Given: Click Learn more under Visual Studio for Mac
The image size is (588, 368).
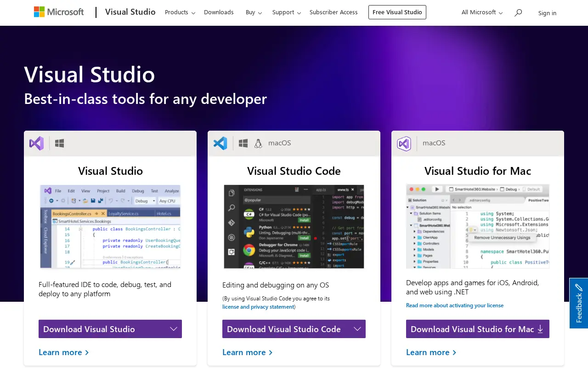Looking at the screenshot, I should click(x=431, y=352).
